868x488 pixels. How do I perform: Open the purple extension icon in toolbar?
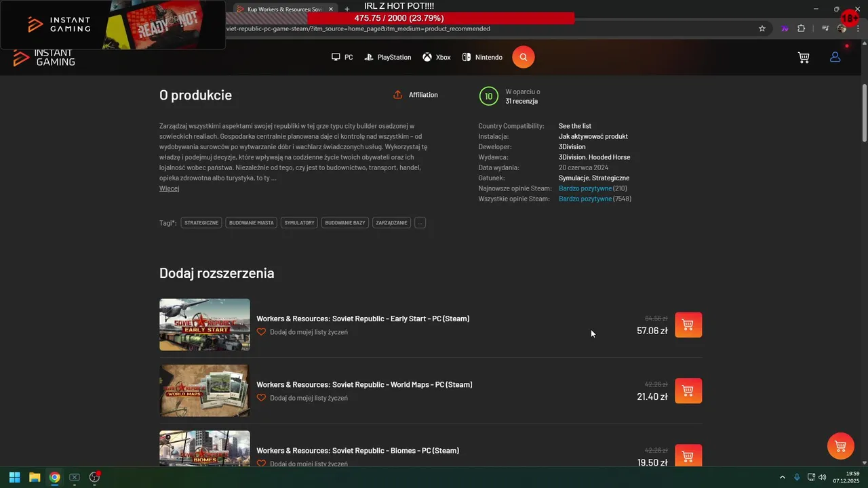tap(785, 28)
